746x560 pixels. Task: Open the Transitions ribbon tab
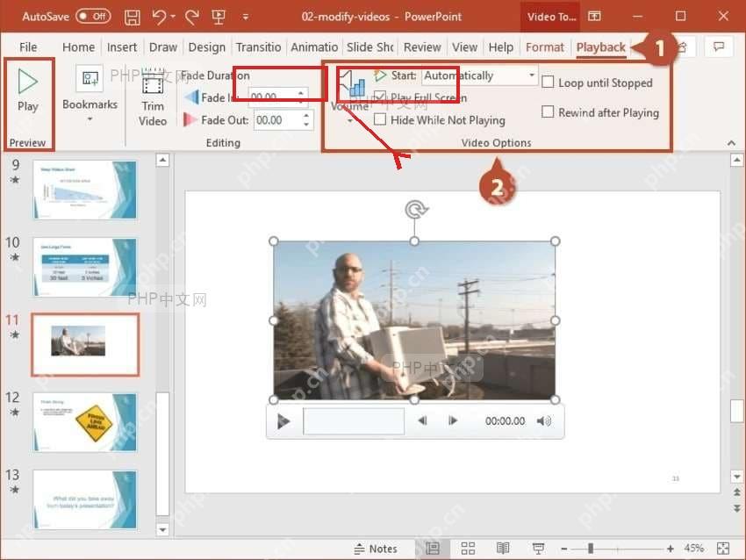pyautogui.click(x=258, y=47)
